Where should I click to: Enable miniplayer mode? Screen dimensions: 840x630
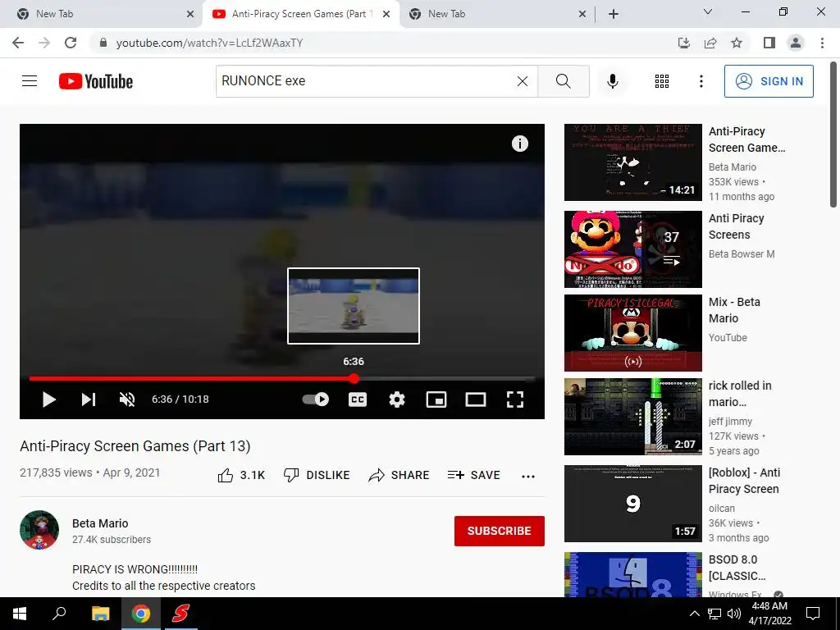click(x=436, y=399)
